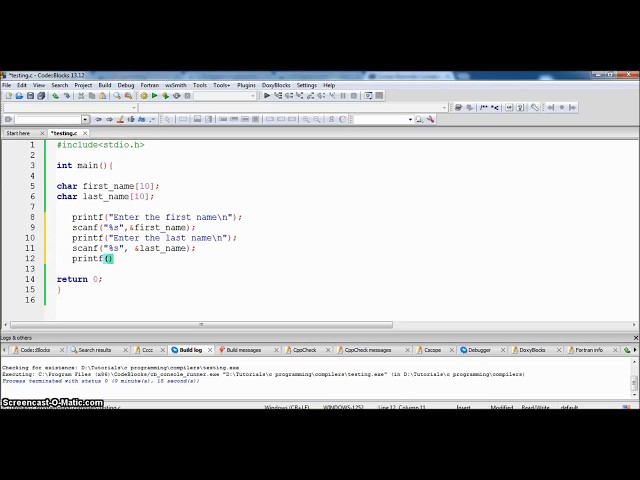Expand the search text combo box arrow
This screenshot has height=480, width=640.
(85, 120)
